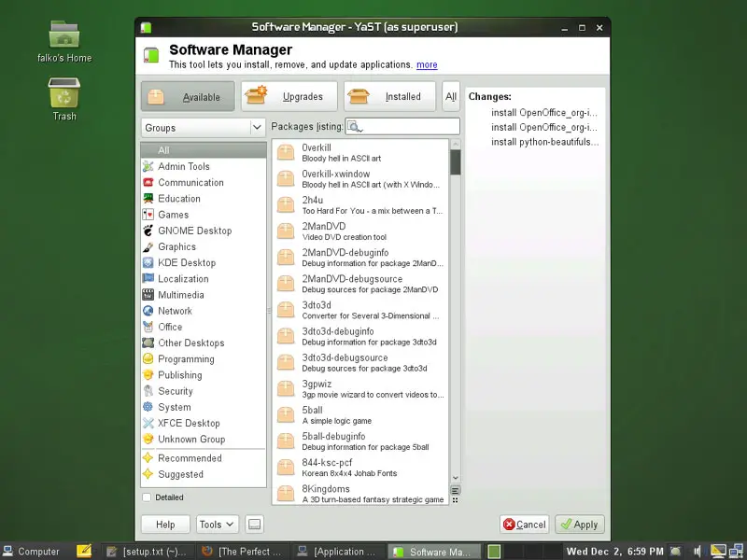The width and height of the screenshot is (747, 560).
Task: Click the Cancel button
Action: point(525,525)
